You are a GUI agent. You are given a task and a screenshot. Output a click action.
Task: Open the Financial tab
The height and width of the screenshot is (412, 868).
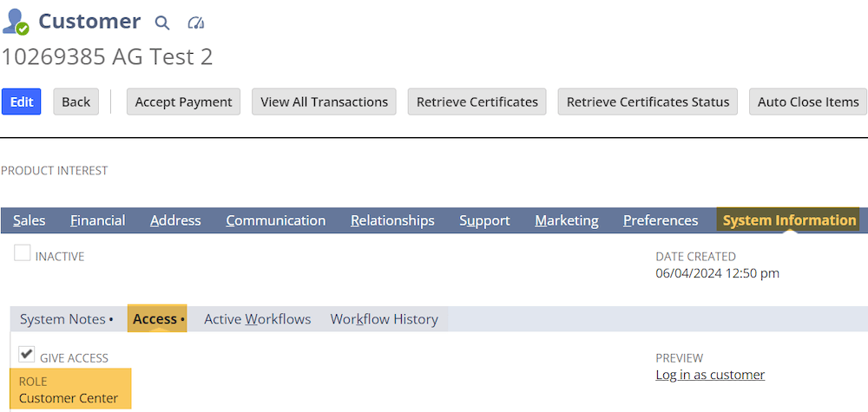point(98,220)
